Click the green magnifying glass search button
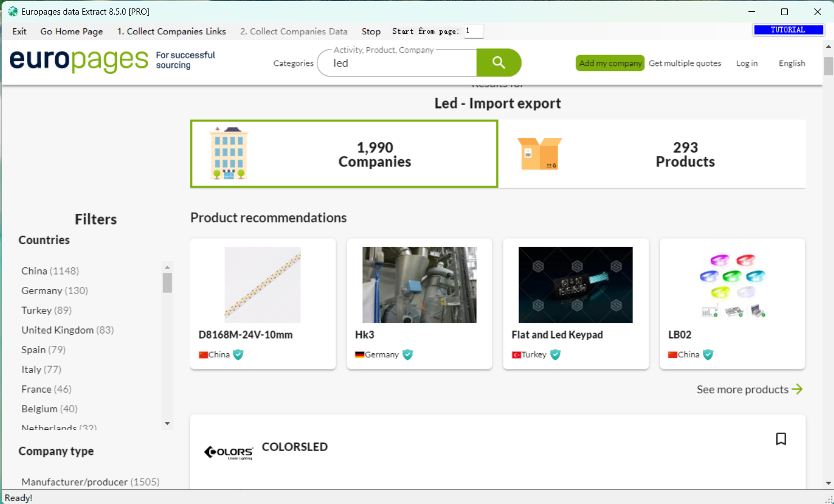 click(x=499, y=62)
